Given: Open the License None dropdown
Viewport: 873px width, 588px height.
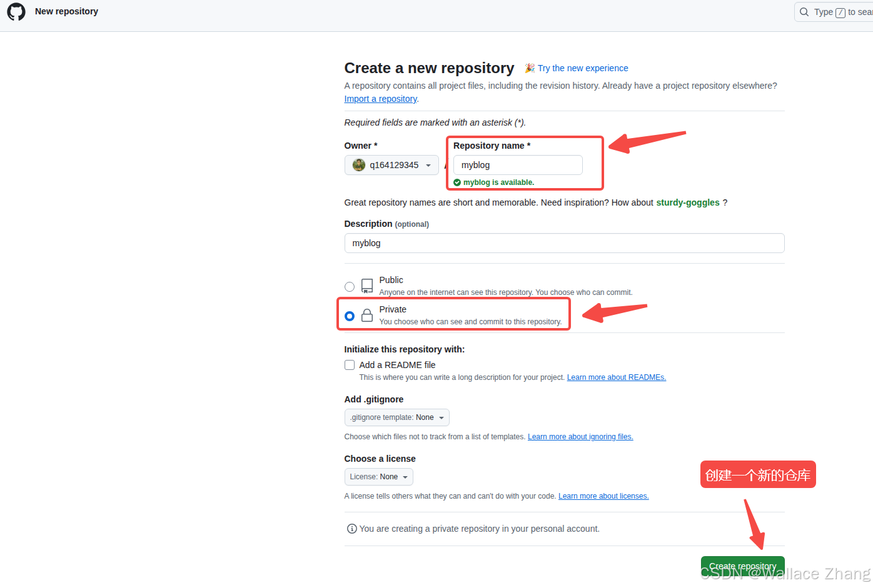Looking at the screenshot, I should click(x=378, y=477).
